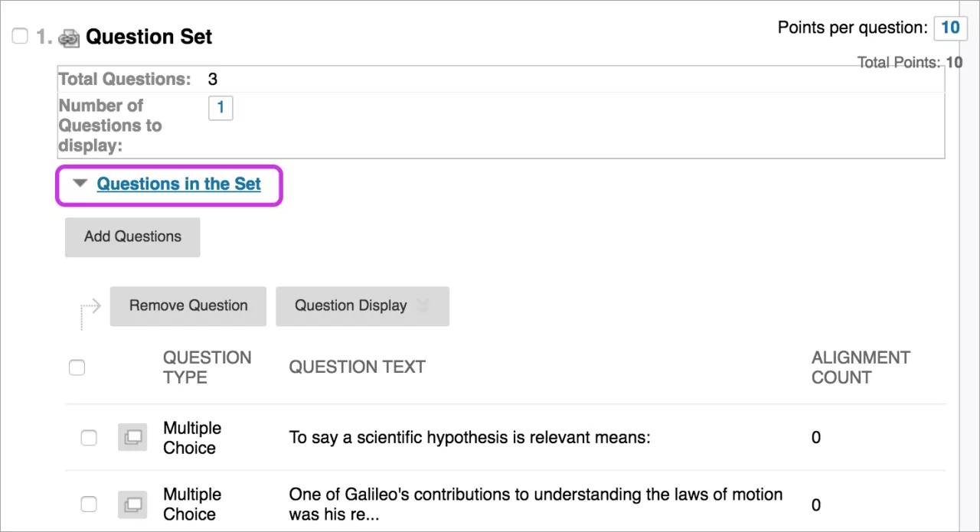Click the ALIGNMENT COUNT column header

click(x=861, y=367)
